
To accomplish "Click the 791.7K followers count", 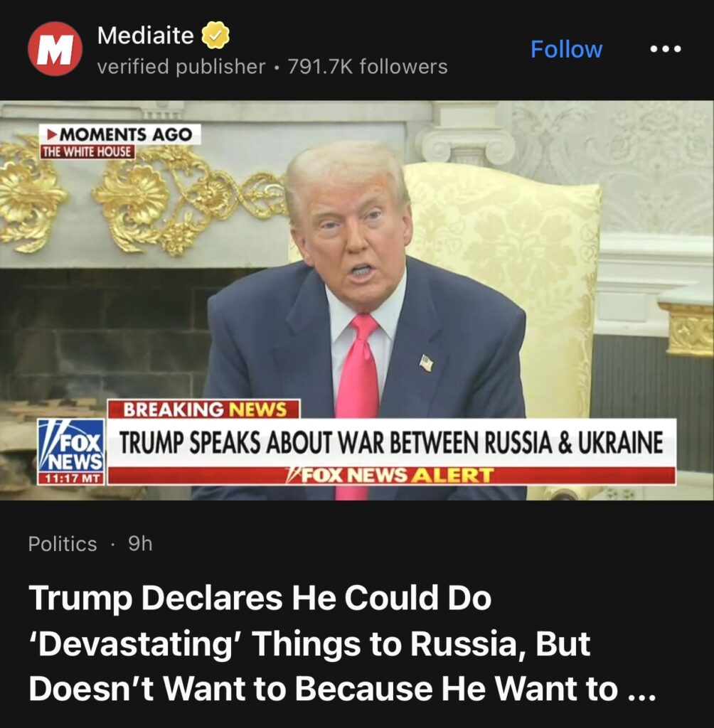I will coord(368,67).
